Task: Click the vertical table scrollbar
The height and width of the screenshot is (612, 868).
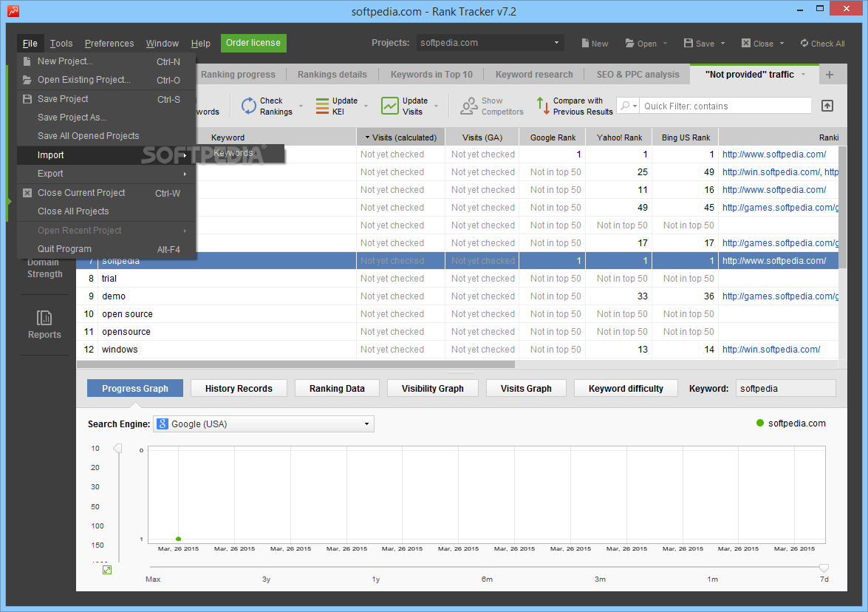Action: [x=843, y=208]
